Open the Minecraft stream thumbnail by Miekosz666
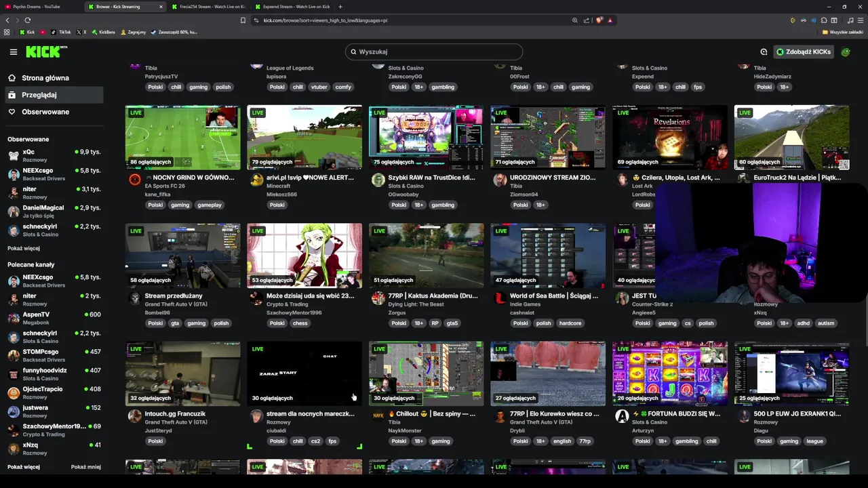Image resolution: width=868 pixels, height=488 pixels. tap(304, 137)
